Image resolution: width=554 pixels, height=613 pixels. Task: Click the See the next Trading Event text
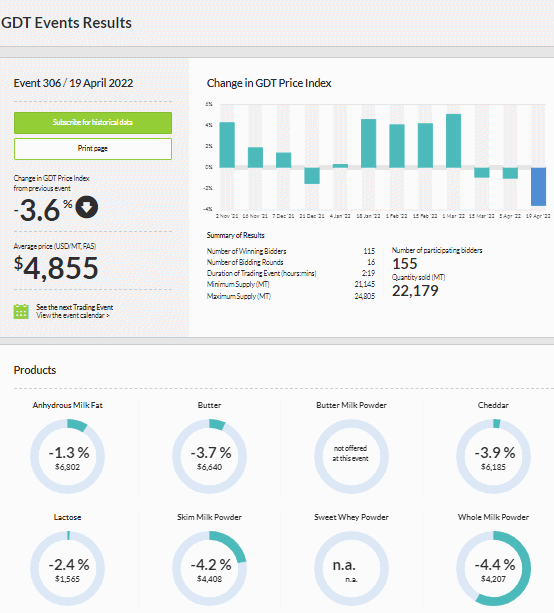pyautogui.click(x=75, y=307)
